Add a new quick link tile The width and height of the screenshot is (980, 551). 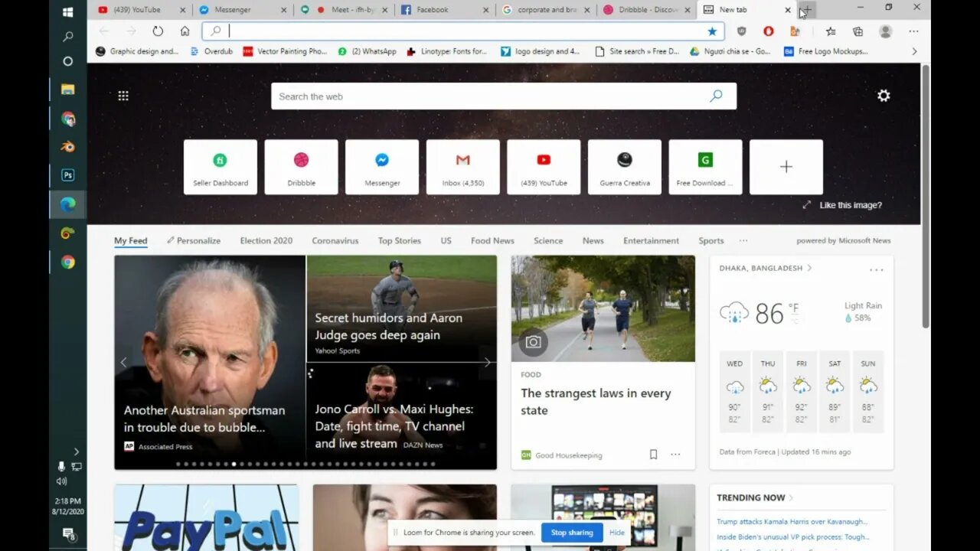pyautogui.click(x=786, y=167)
